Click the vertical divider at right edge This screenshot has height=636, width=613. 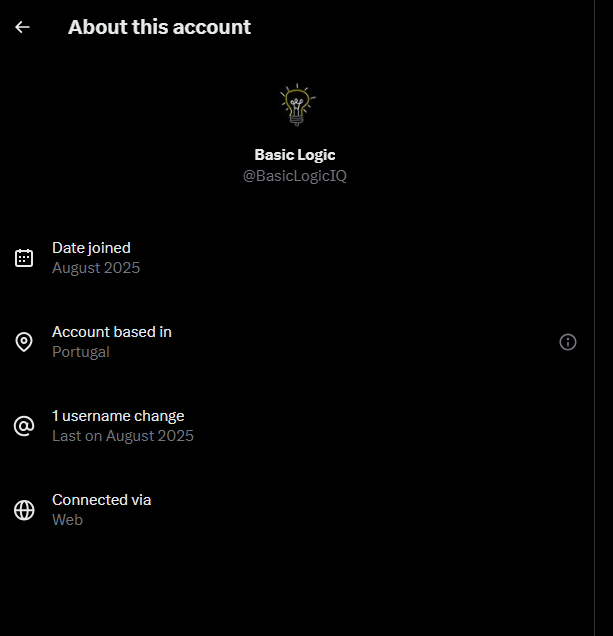pos(595,318)
